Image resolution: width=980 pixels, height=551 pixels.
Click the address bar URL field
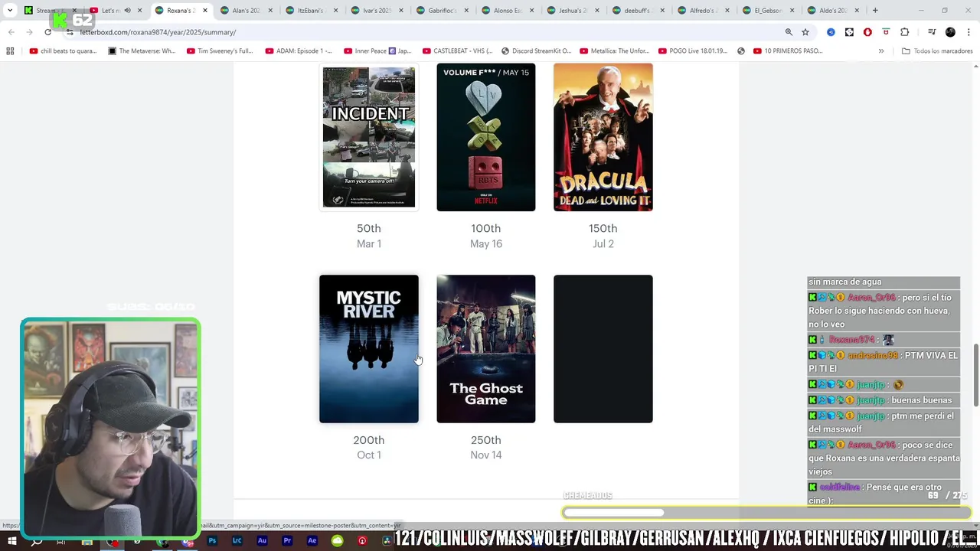421,32
